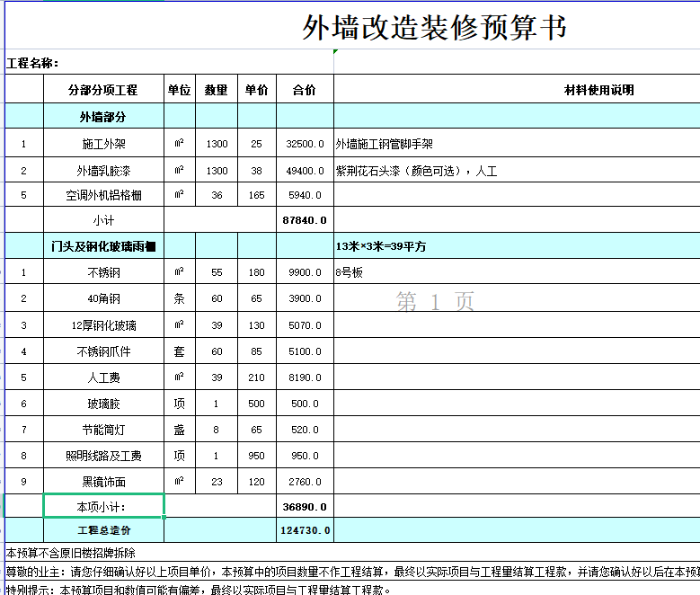The image size is (700, 595).
Task: Click the unit cell 条
Action: pos(180,297)
